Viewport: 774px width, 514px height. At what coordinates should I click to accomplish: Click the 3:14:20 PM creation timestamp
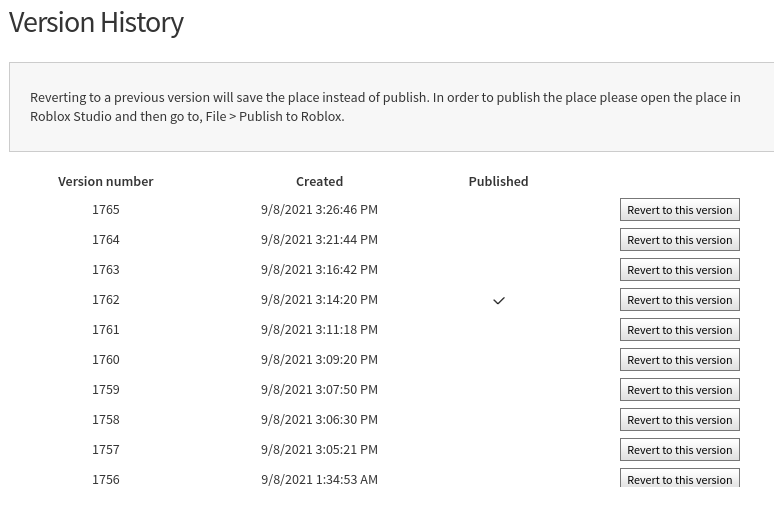point(319,300)
